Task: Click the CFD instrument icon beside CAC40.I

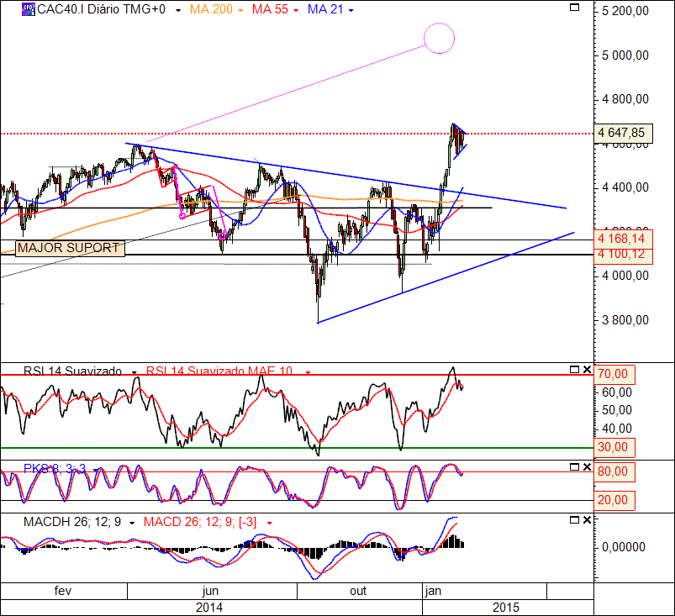Action: pos(29,9)
